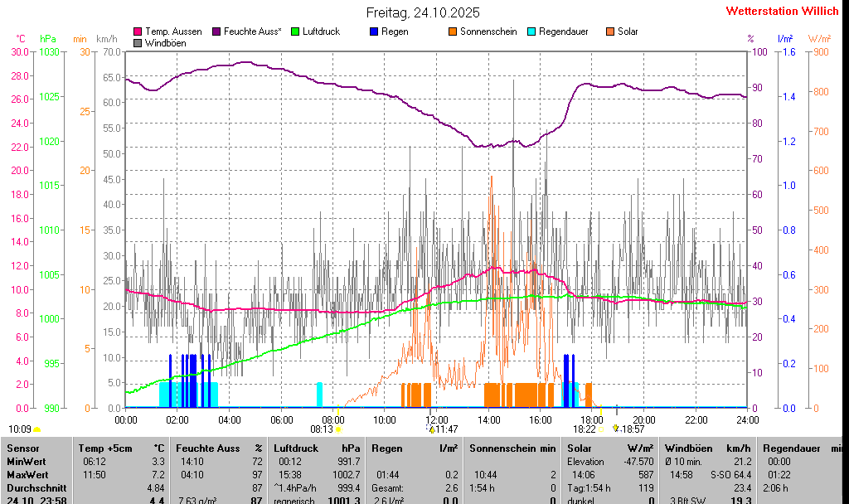Click the blue Regen legend marker
The width and height of the screenshot is (849, 504).
[374, 31]
